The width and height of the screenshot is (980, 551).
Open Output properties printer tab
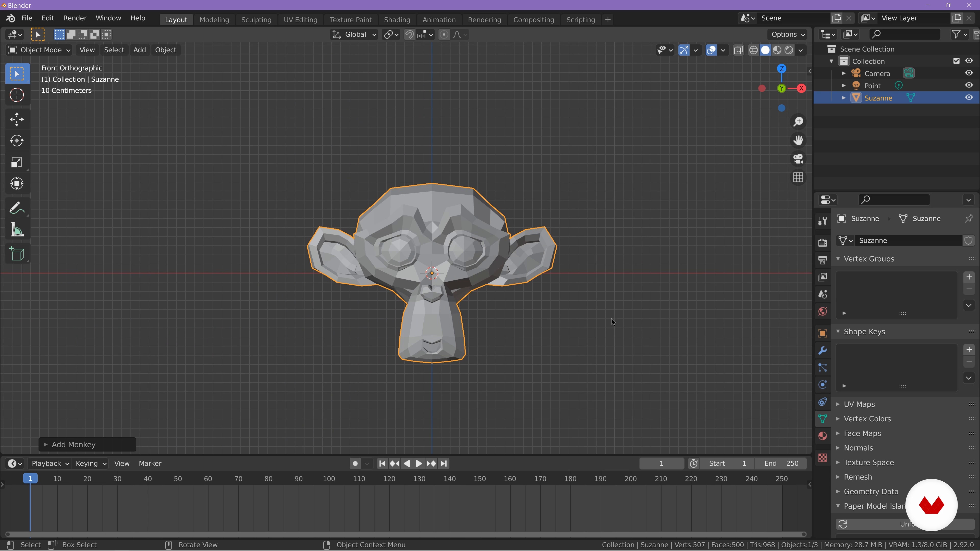823,260
